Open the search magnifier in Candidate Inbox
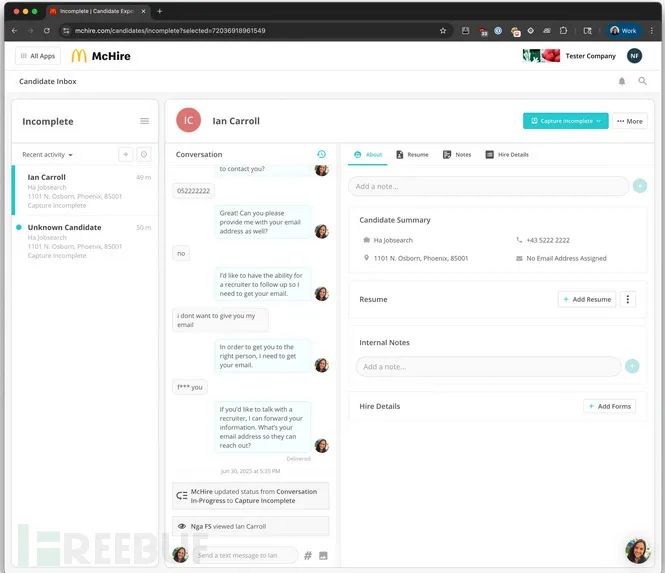This screenshot has height=573, width=665. pyautogui.click(x=643, y=81)
